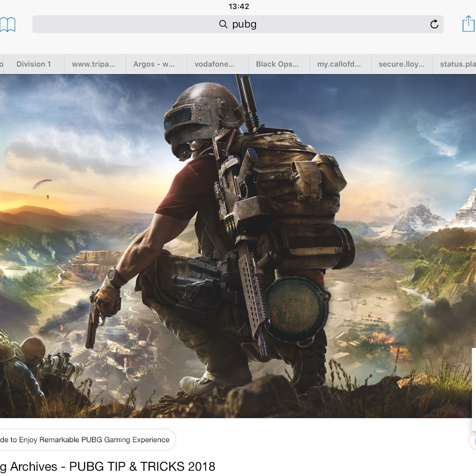Select the secure.lloy... tab
Viewport: 476px width, 476px height.
pyautogui.click(x=401, y=64)
